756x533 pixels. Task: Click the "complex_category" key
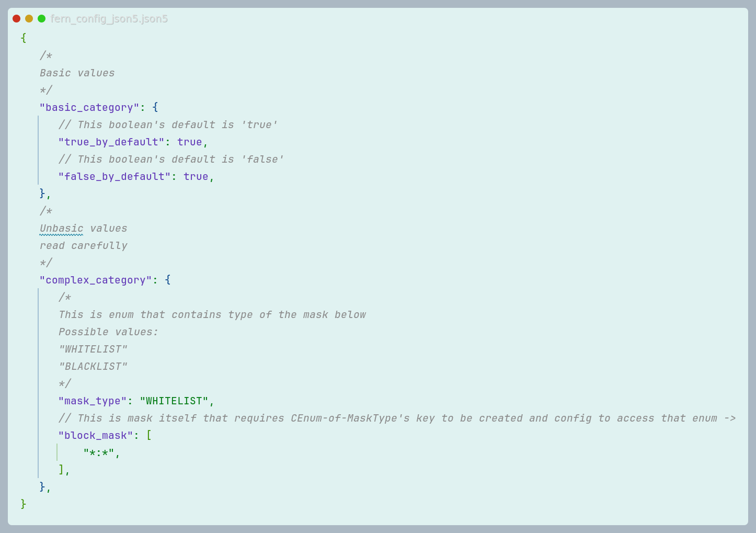coord(96,280)
